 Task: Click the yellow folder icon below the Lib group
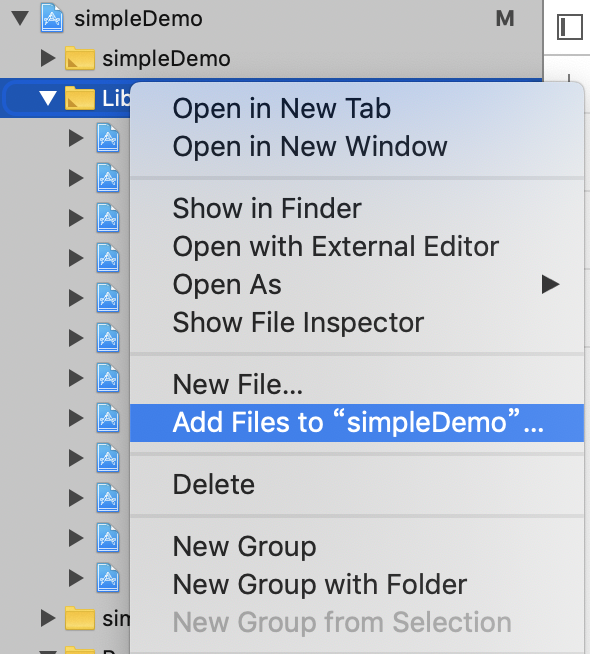point(80,618)
